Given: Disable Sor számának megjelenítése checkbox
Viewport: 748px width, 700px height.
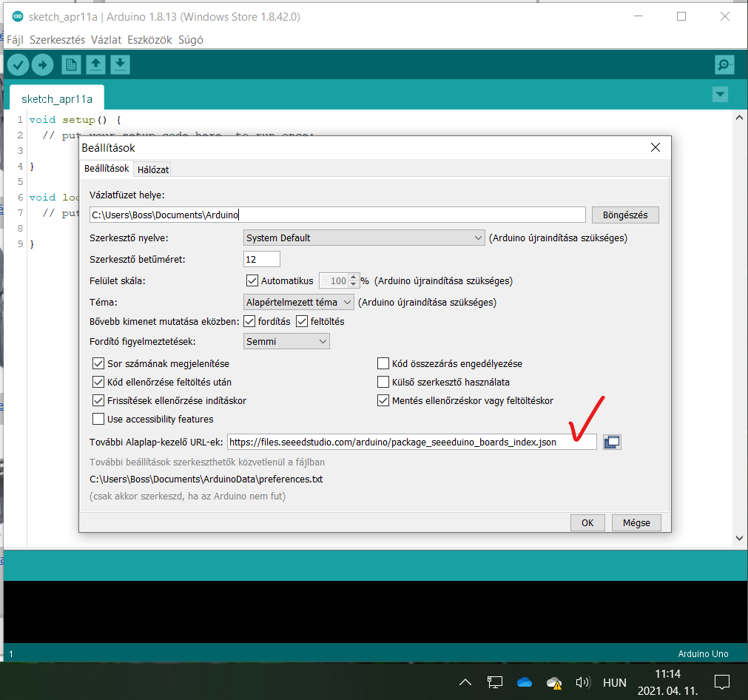Looking at the screenshot, I should coord(98,363).
